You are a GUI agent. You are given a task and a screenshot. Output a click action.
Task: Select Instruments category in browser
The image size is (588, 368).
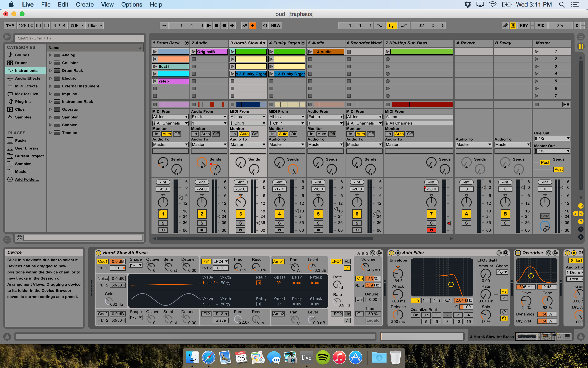click(26, 71)
